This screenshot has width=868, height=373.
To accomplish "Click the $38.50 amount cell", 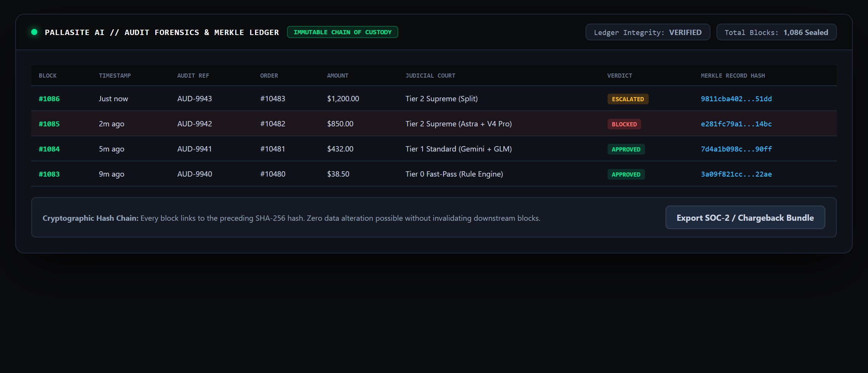I will click(x=338, y=174).
